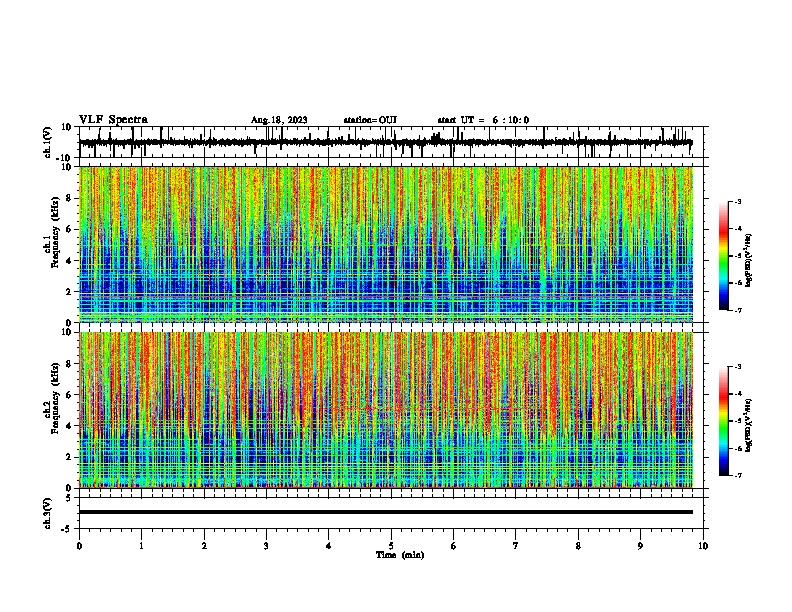This screenshot has height=612, width=792.
Task: Click time axis tick label "2"
Action: [x=204, y=546]
